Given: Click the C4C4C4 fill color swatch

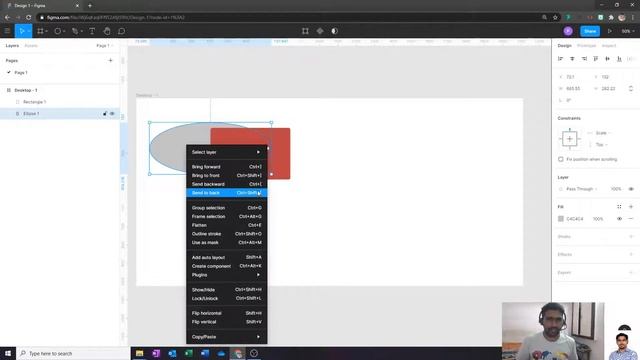Looking at the screenshot, I should pos(561,219).
